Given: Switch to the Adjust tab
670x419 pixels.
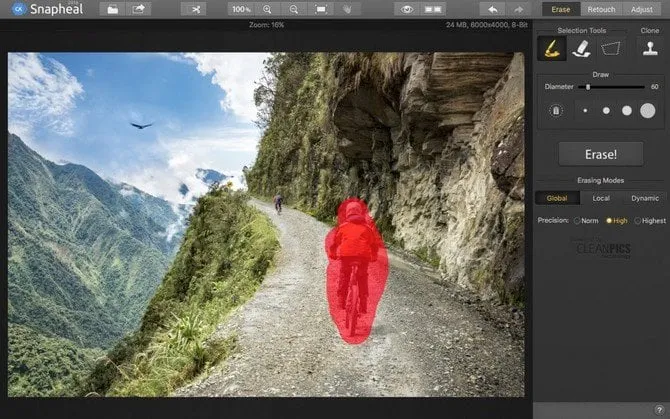Looking at the screenshot, I should click(643, 9).
